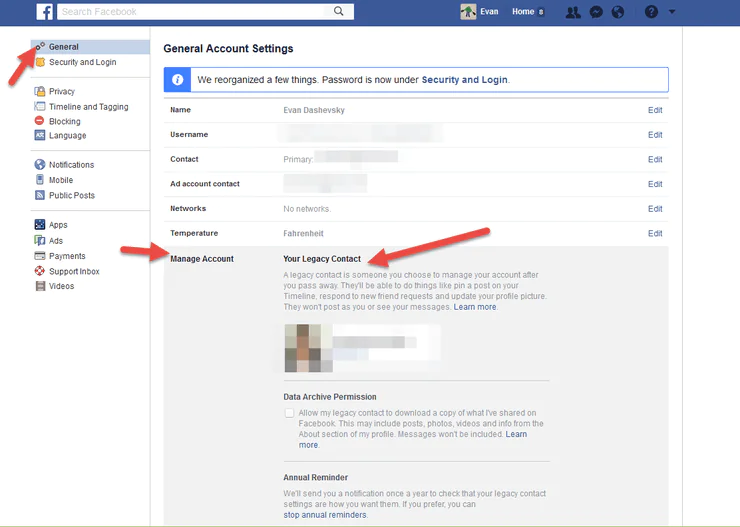Click the stop annual reminders link
Viewport: 740px width, 527px height.
[x=325, y=515]
